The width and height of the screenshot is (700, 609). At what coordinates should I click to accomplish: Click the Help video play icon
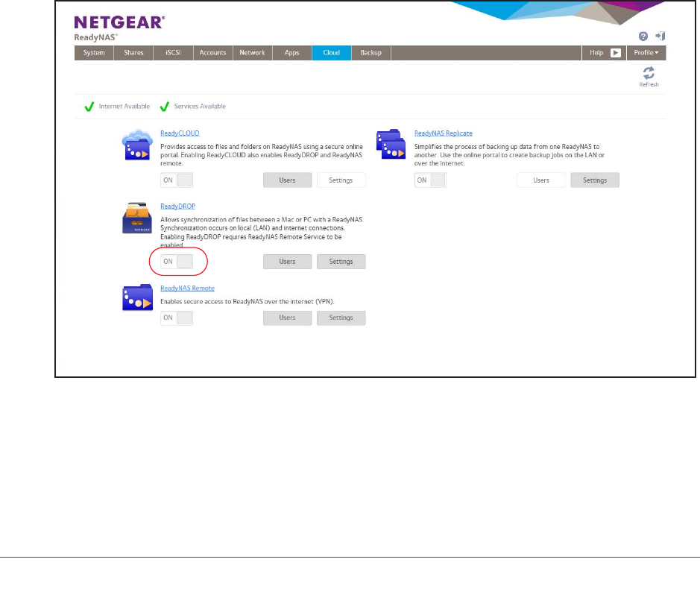point(616,53)
